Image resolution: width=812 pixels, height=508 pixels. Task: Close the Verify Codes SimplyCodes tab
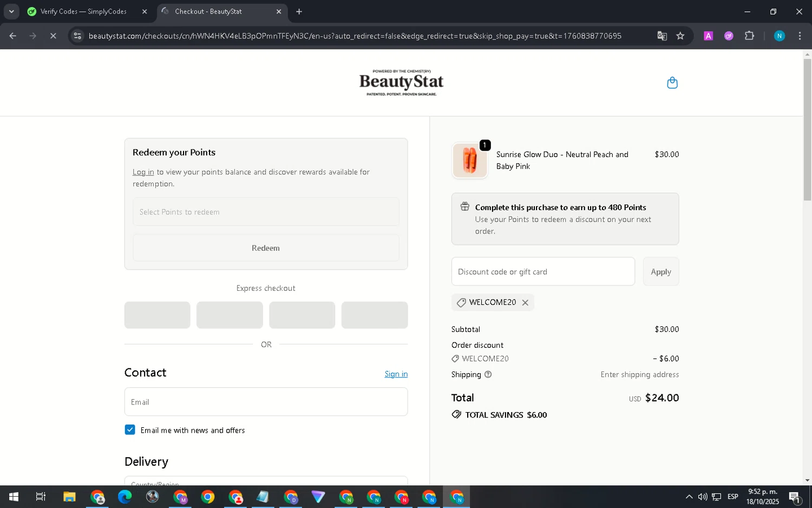(145, 11)
